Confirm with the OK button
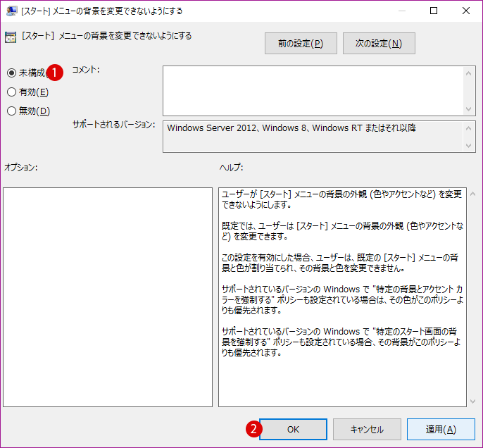483x448 pixels. tap(293, 429)
